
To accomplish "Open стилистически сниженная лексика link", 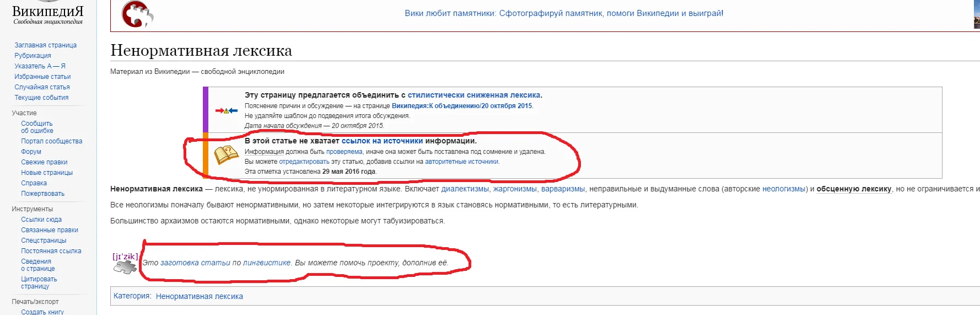I will click(x=474, y=95).
